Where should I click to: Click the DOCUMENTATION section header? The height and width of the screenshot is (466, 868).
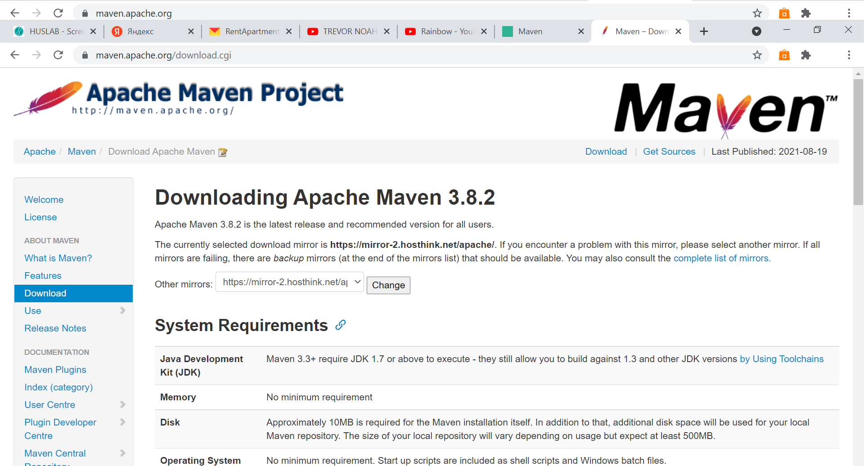(x=57, y=352)
